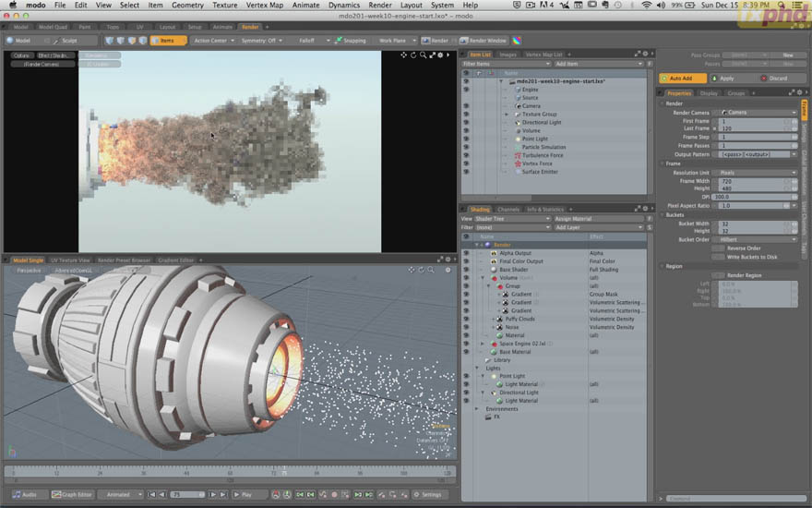The width and height of the screenshot is (812, 508).
Task: Enable Render Region checkbox
Action: pos(718,275)
